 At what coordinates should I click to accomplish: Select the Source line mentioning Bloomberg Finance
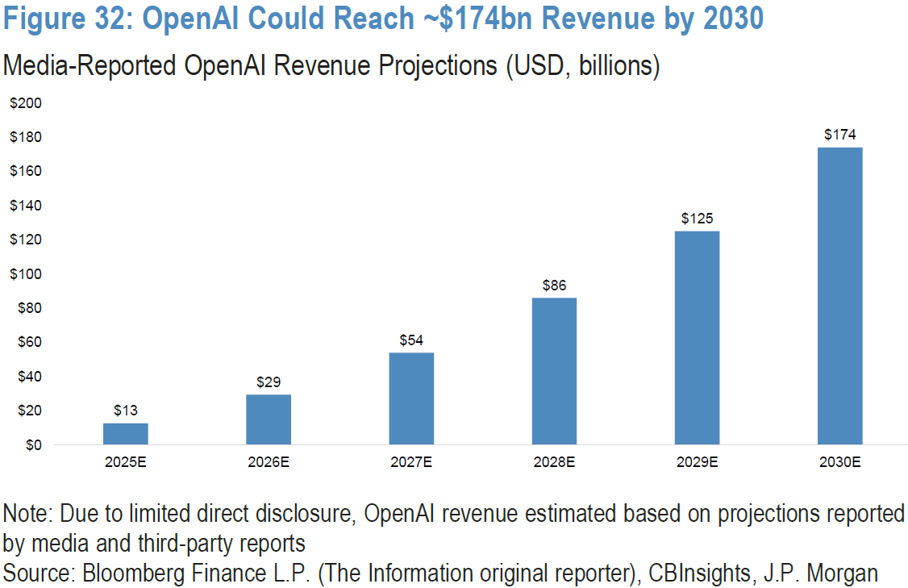pyautogui.click(x=440, y=573)
